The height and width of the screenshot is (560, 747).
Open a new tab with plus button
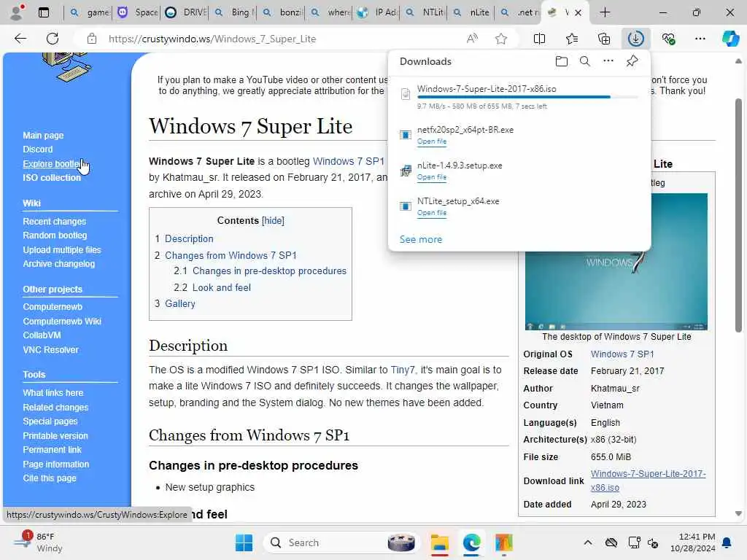[x=605, y=12]
